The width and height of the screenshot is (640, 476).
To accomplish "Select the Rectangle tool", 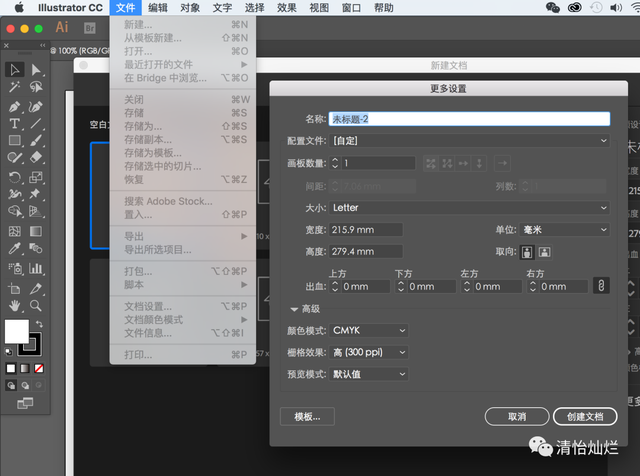I will coord(14,141).
